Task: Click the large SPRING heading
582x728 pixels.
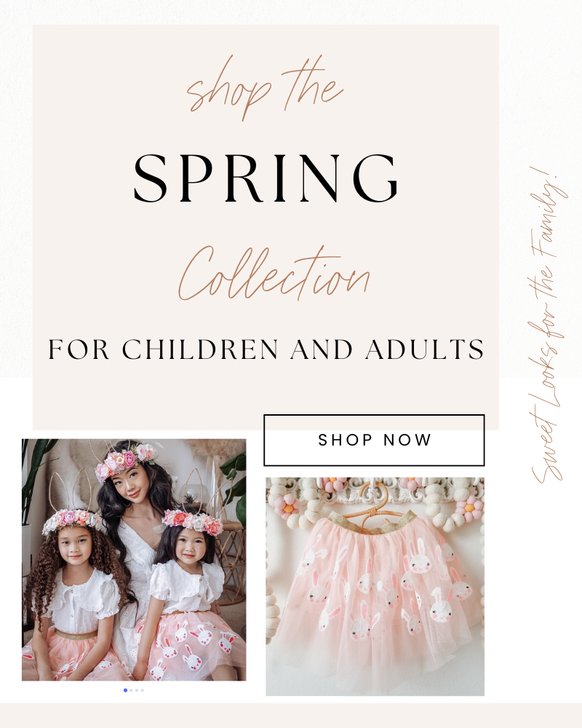Action: pyautogui.click(x=266, y=178)
